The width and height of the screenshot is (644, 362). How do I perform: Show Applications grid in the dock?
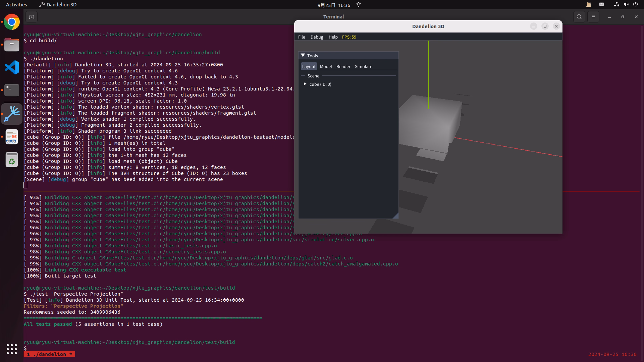point(12,349)
